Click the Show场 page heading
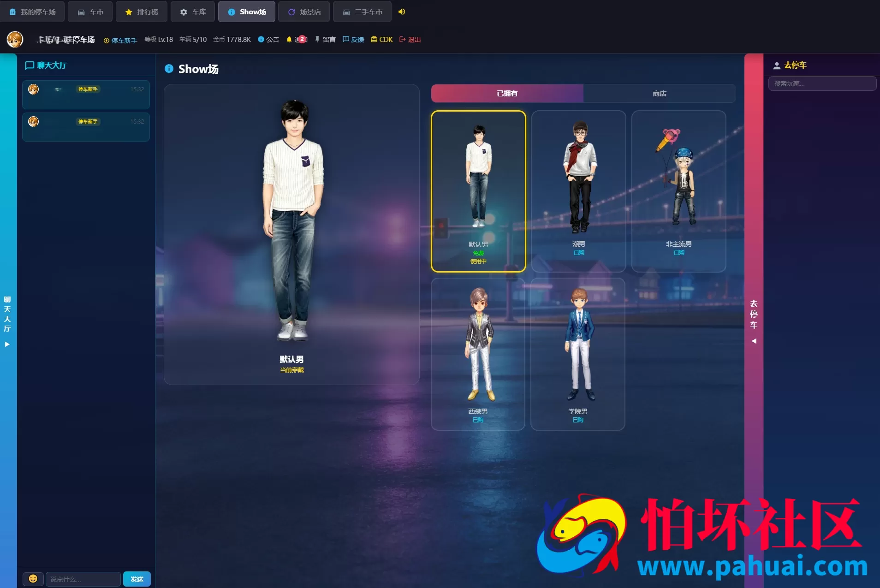The height and width of the screenshot is (588, 880). coord(192,69)
